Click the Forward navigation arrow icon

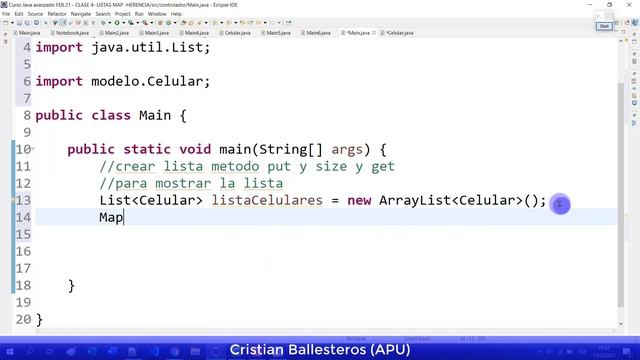click(x=272, y=23)
